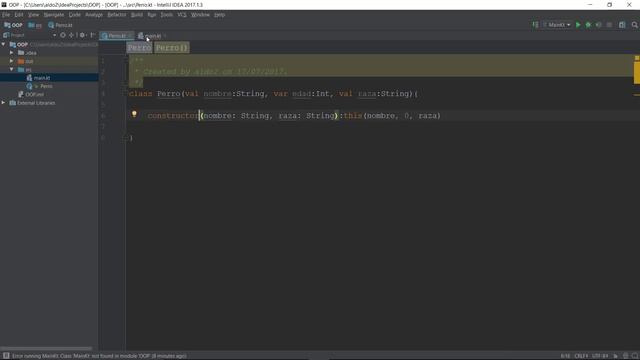Viewport: 640px width, 360px height.
Task: Click the Perro breadcrumb above the editor
Action: tap(139, 48)
